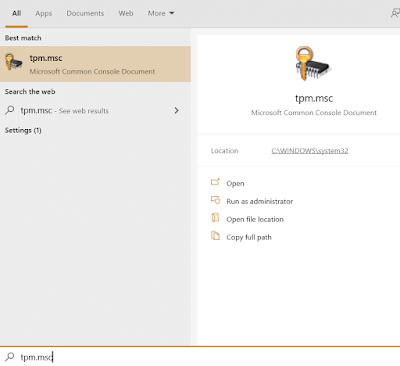This screenshot has height=366, width=400.
Task: Click the search box magnifier icon
Action: tap(10, 357)
